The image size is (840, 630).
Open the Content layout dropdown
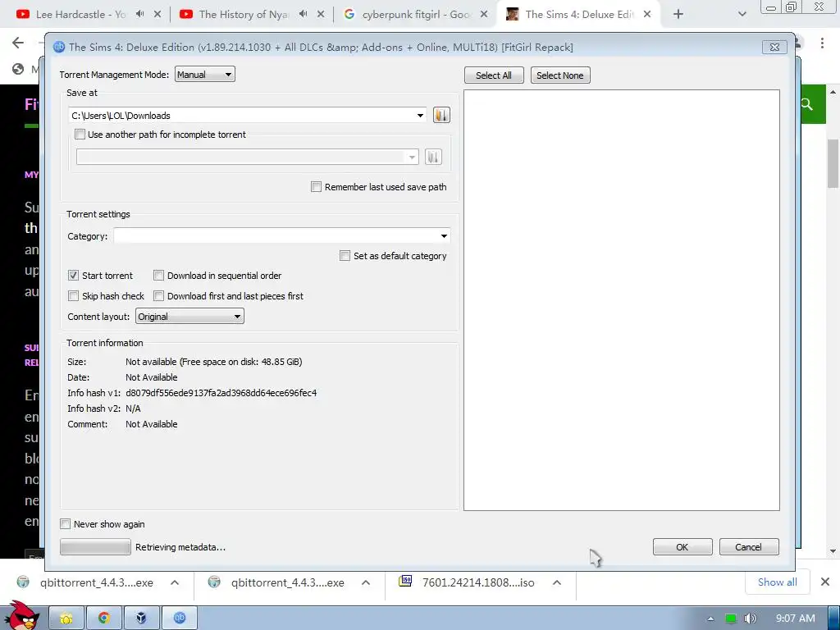tap(189, 316)
